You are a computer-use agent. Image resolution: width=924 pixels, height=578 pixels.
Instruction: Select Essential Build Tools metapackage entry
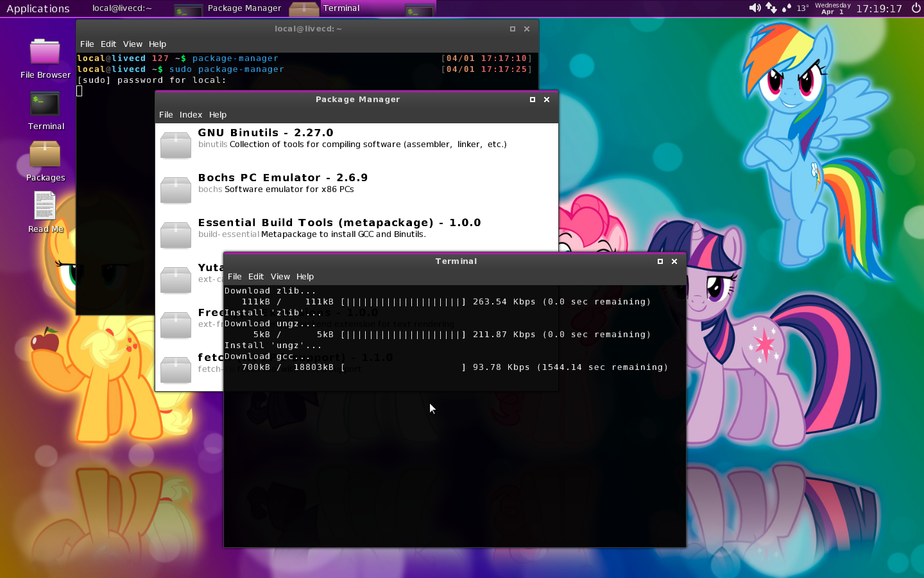(x=339, y=228)
